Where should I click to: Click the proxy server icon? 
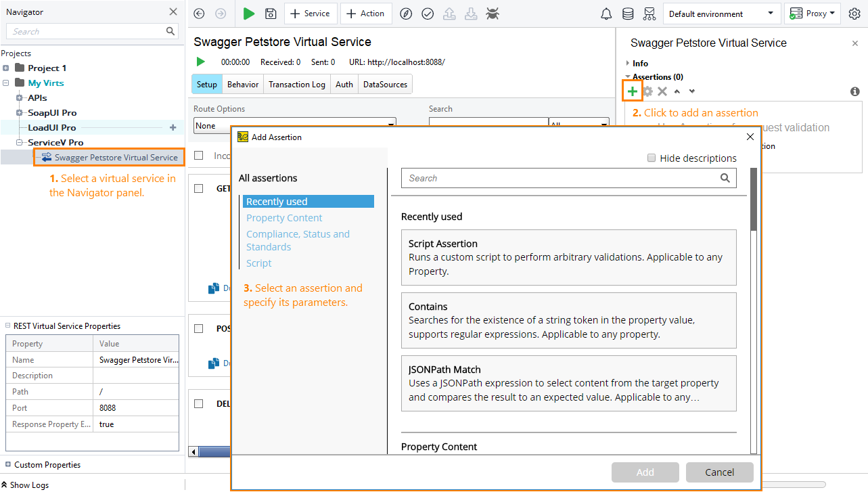[796, 14]
